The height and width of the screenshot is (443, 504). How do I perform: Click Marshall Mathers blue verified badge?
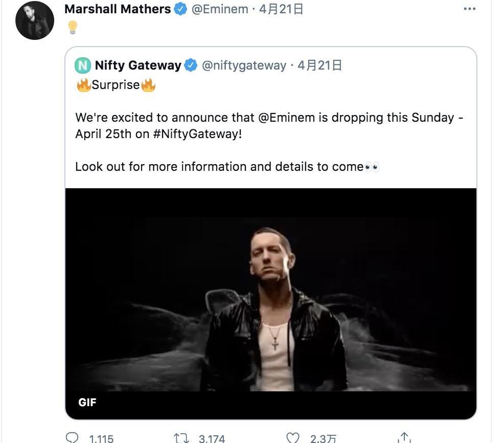181,9
